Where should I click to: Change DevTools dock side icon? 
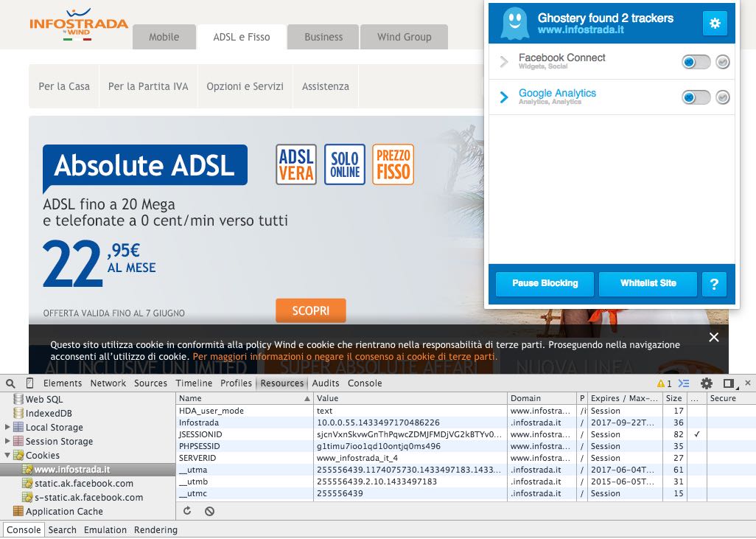729,383
